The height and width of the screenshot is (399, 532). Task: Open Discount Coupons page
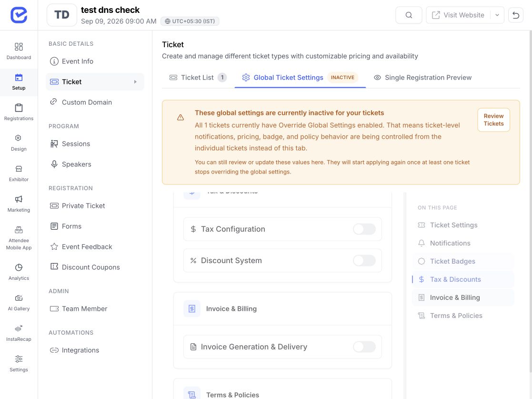click(x=95, y=267)
